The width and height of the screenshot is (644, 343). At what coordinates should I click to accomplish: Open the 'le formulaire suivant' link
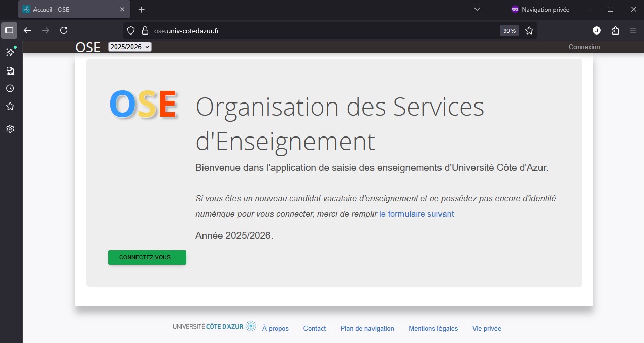416,214
